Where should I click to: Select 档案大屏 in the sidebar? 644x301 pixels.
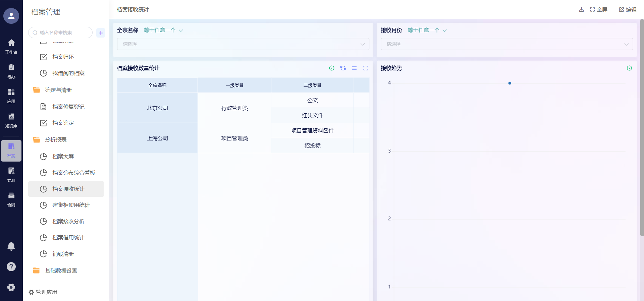[63, 157]
